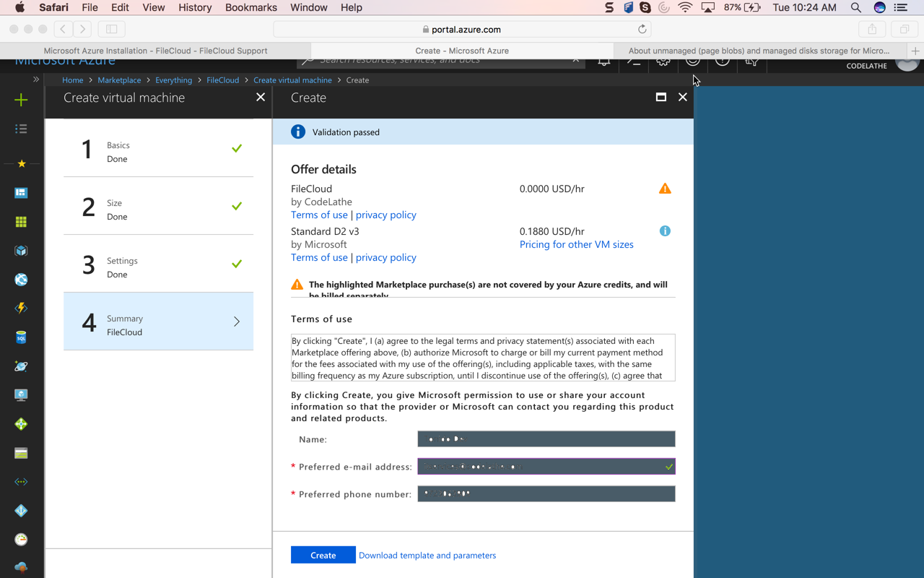Viewport: 924px width, 578px height.
Task: Click Marketplace in the breadcrumb
Action: pos(119,80)
